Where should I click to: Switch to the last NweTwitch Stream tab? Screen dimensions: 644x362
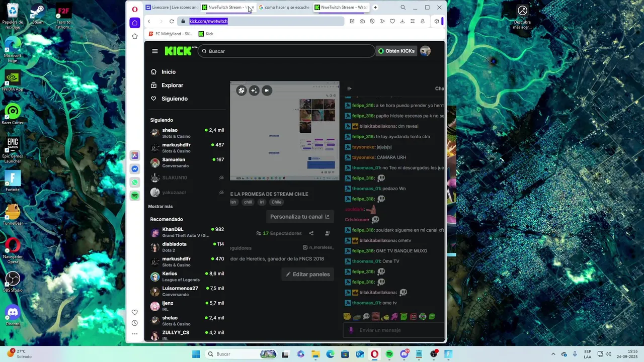coord(341,8)
